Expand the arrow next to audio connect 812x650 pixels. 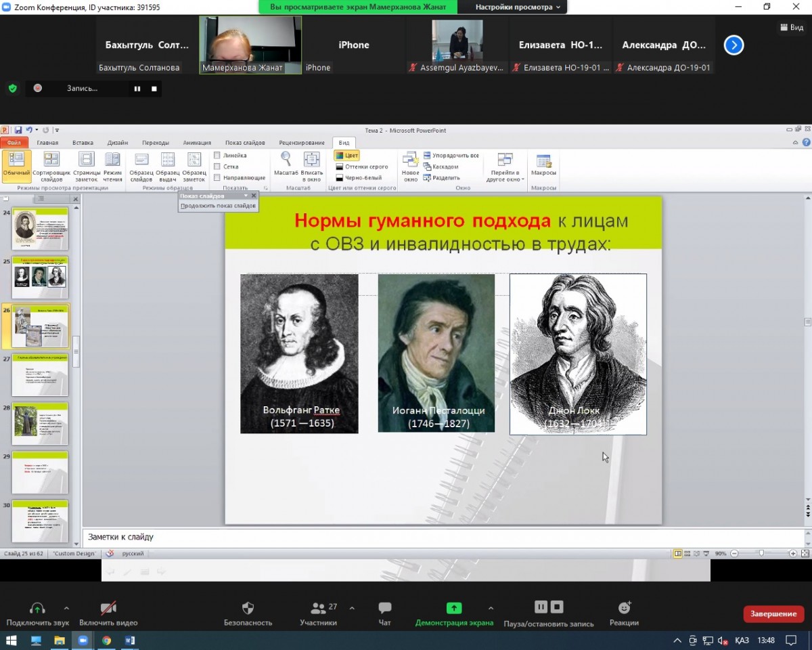[66, 608]
